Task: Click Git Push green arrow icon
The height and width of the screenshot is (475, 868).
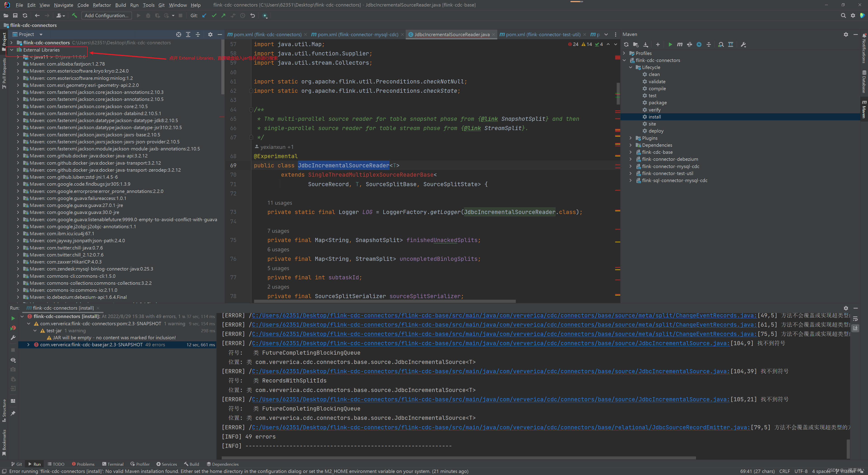Action: pos(223,16)
